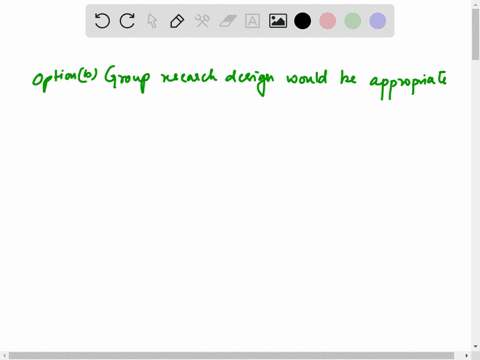Set pen color to lavender purple
480x360 pixels.
[378, 21]
